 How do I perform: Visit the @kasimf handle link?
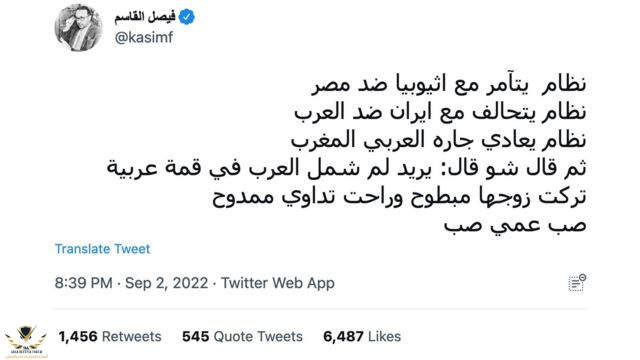144,38
